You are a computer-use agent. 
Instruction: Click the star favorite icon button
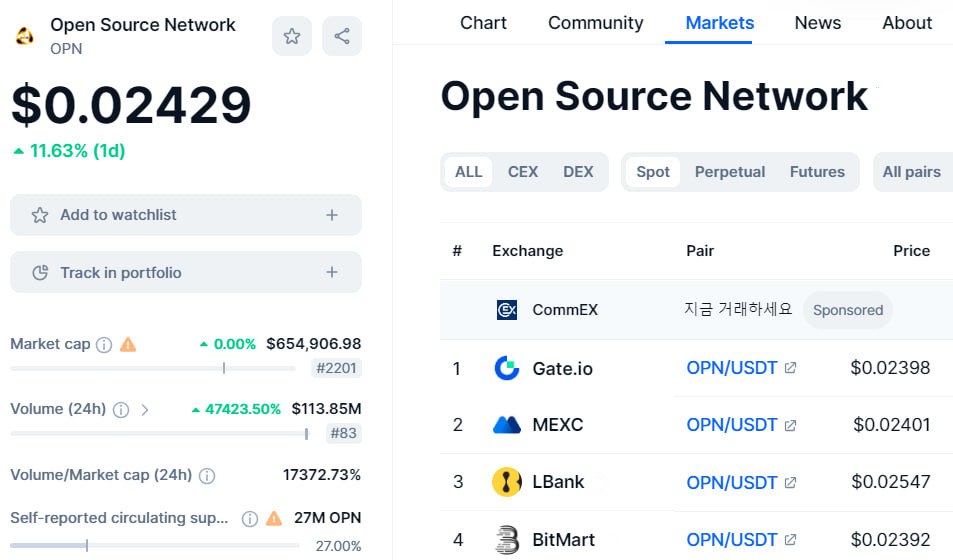(292, 36)
